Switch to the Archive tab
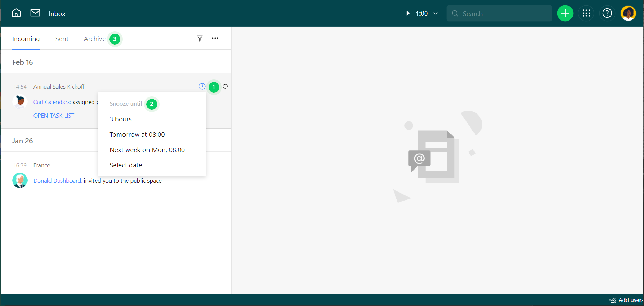 click(x=94, y=39)
